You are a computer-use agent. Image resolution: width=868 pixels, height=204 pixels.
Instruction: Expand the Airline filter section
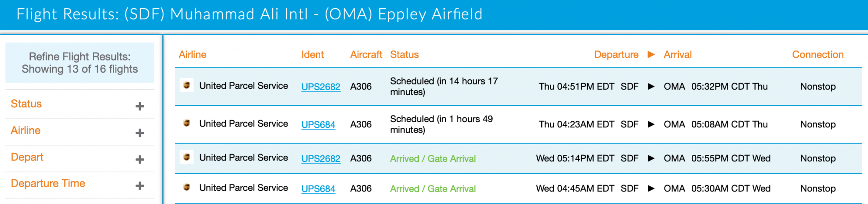pos(140,133)
